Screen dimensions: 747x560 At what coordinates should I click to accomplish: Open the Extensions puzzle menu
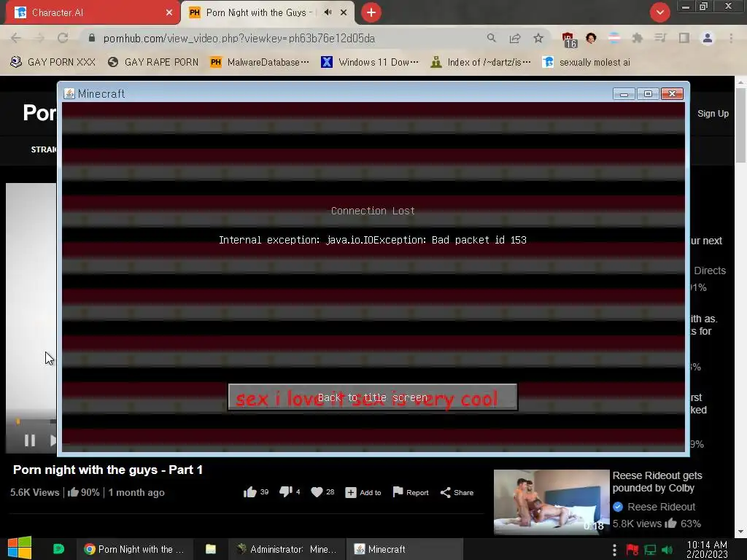[638, 38]
